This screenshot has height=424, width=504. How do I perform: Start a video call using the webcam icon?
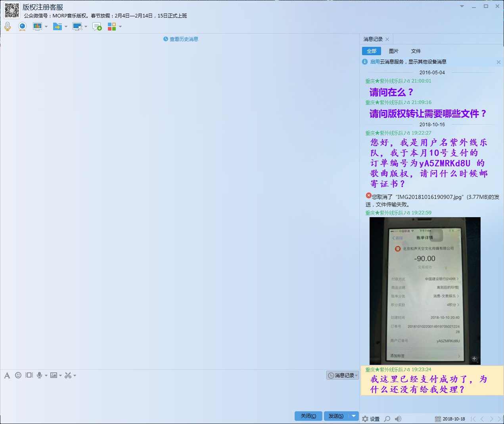[22, 26]
